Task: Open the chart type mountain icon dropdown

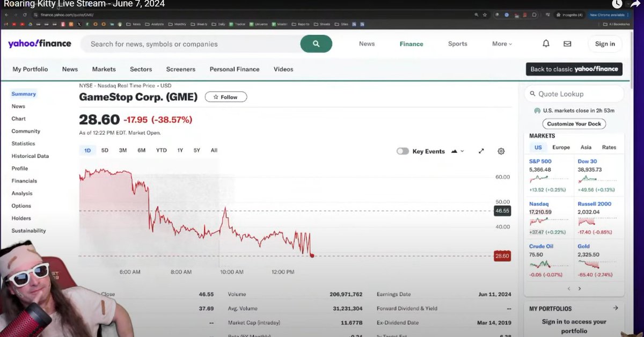Action: tap(457, 151)
